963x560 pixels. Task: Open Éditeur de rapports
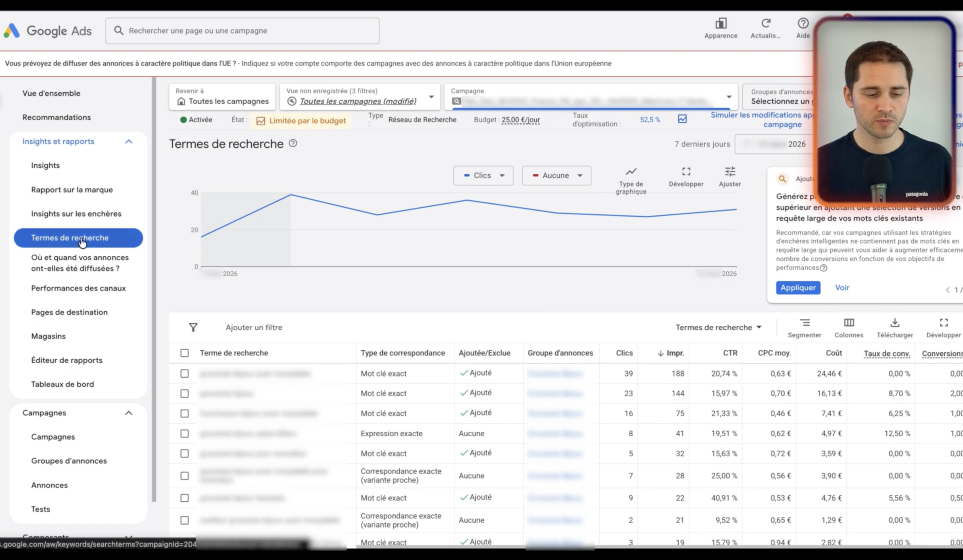(x=67, y=360)
